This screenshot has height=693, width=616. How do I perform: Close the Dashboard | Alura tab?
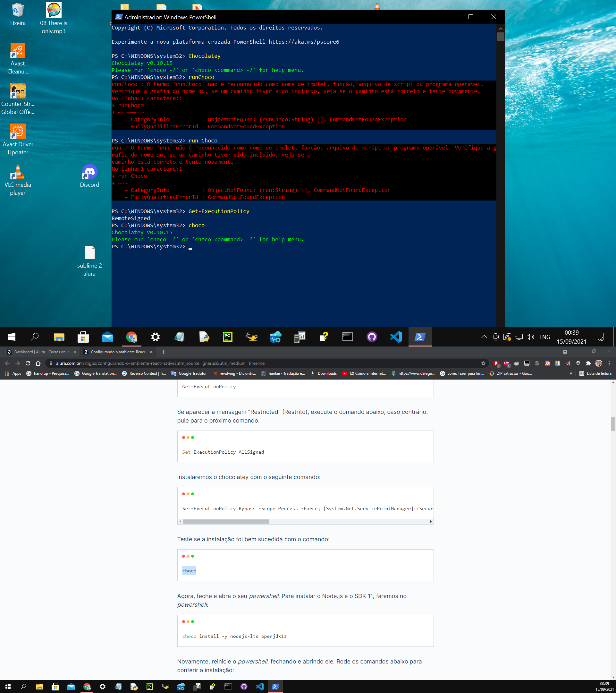tap(74, 352)
